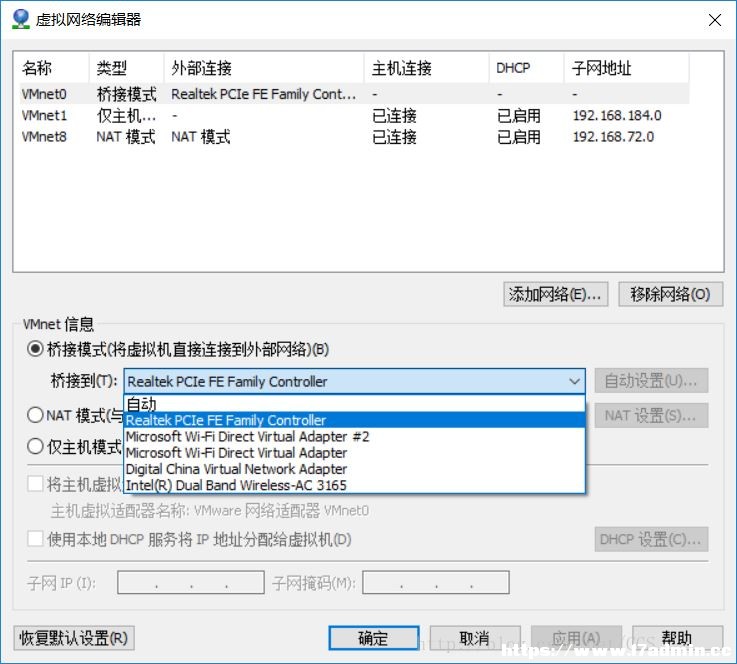Screen dimensions: 737x664
Task: Choose Realtek PCIe FE Family Controller in list
Action: tap(354, 420)
